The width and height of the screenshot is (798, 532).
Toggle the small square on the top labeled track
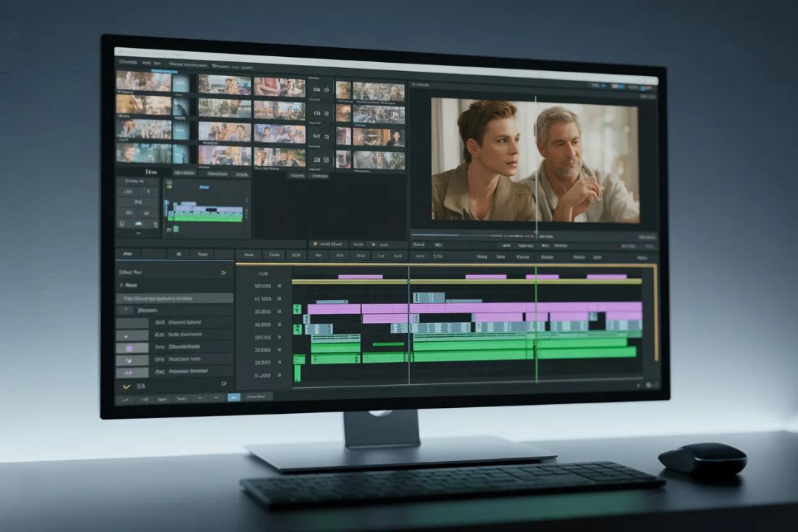click(279, 286)
